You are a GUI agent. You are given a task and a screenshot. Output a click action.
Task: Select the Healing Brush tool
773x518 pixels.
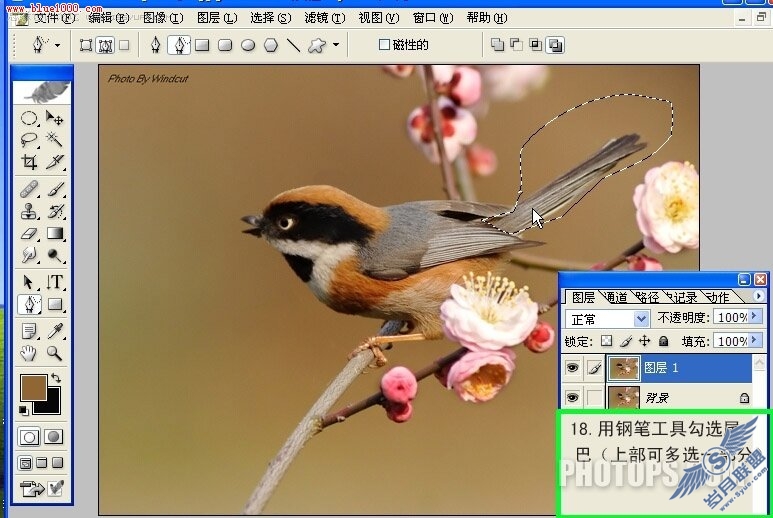tap(29, 189)
